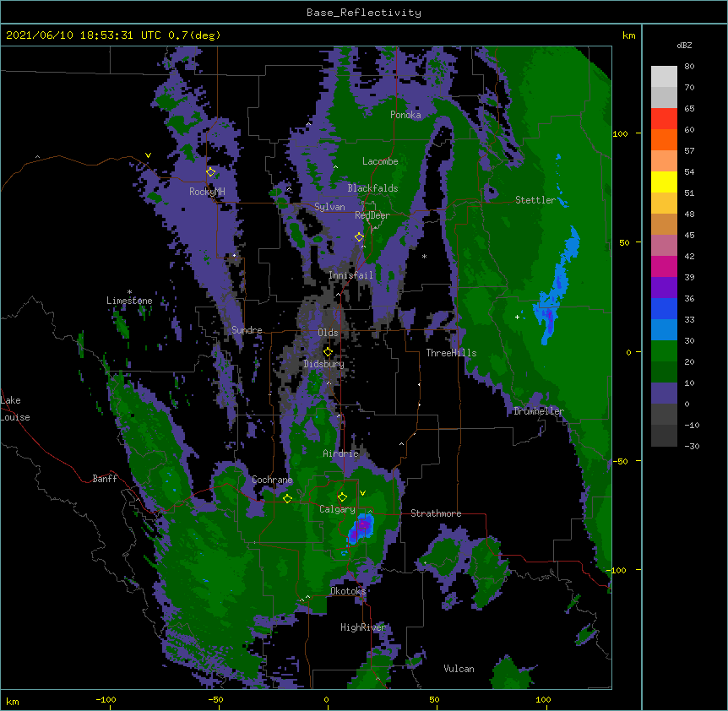Click the slate purple 10–0 dBZ legend swatch
728x711 pixels.
[664, 393]
